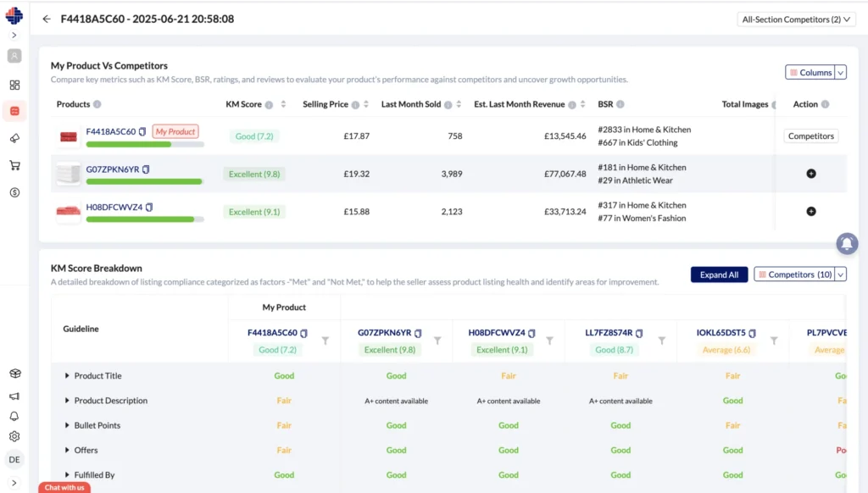Open the notifications bell sidebar icon
868x493 pixels.
14,416
